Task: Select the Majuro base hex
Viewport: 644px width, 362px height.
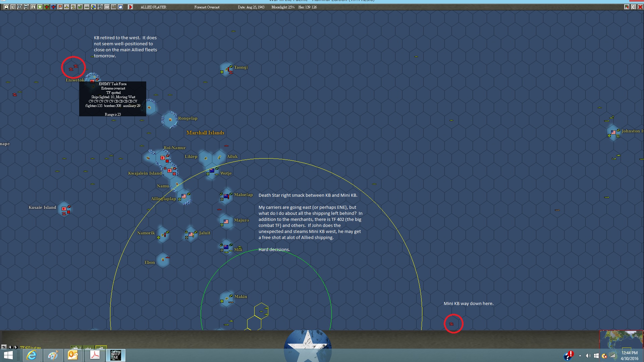Action: tap(226, 222)
